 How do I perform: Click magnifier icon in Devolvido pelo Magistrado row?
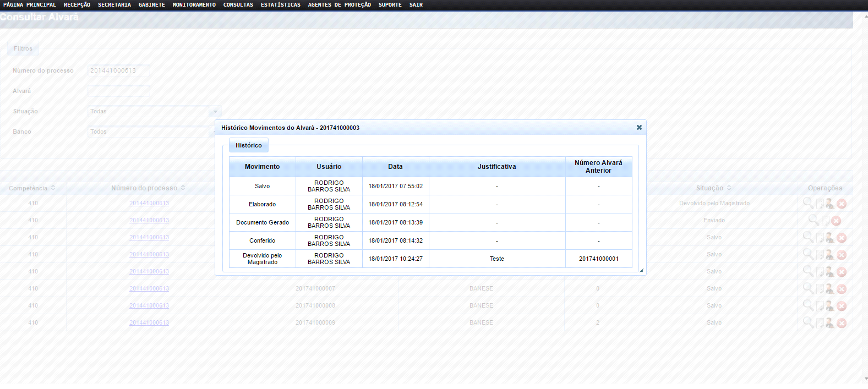coord(808,203)
